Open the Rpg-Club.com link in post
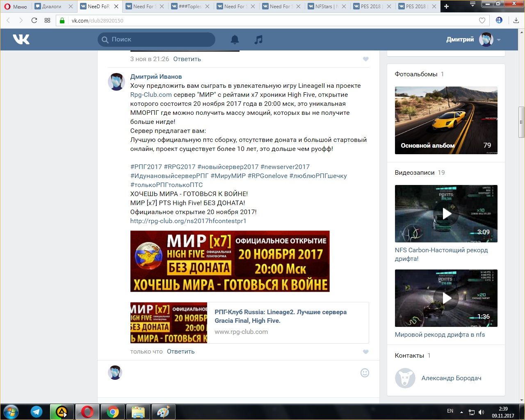525x420 pixels. point(151,95)
